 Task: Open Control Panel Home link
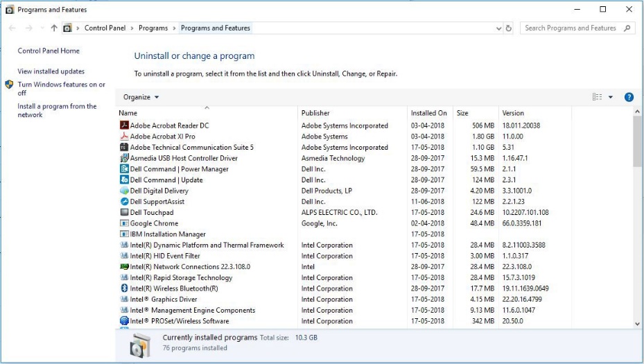(49, 51)
